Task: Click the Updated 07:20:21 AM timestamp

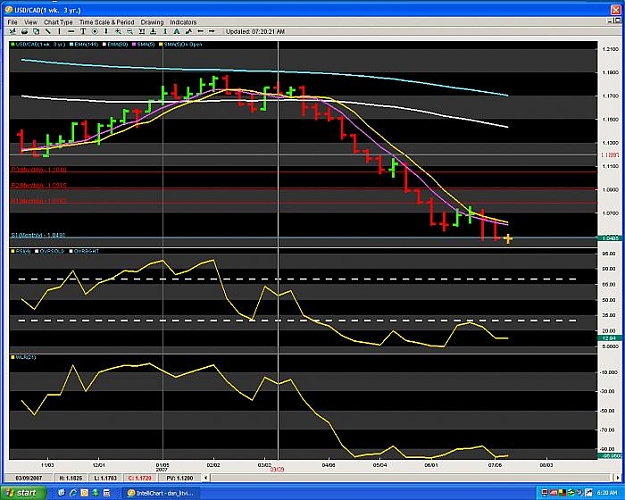Action: click(256, 31)
